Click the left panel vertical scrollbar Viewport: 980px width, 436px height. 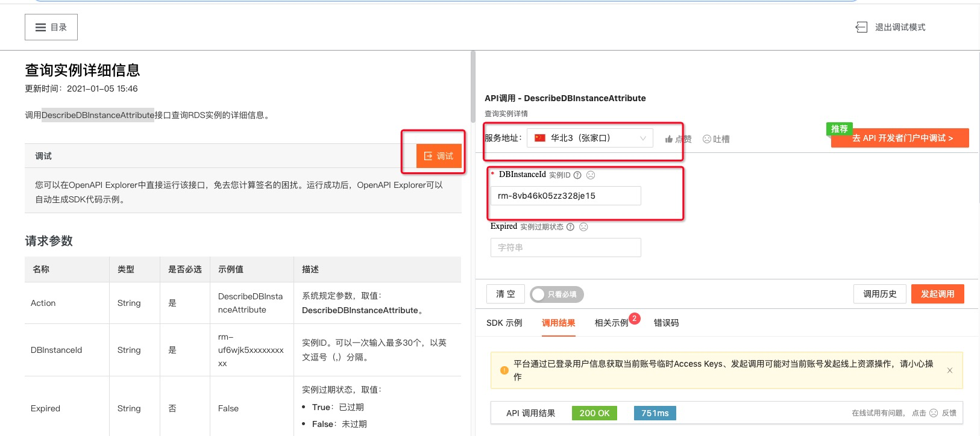(x=473, y=87)
